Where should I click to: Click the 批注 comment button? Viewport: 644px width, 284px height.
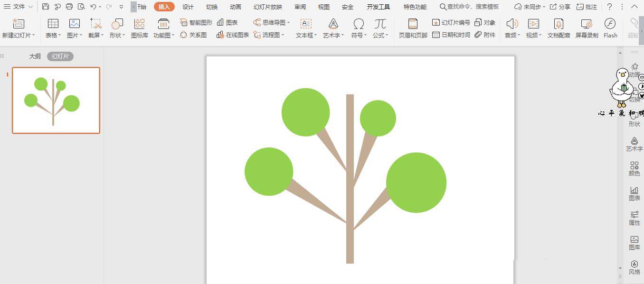[x=587, y=7]
